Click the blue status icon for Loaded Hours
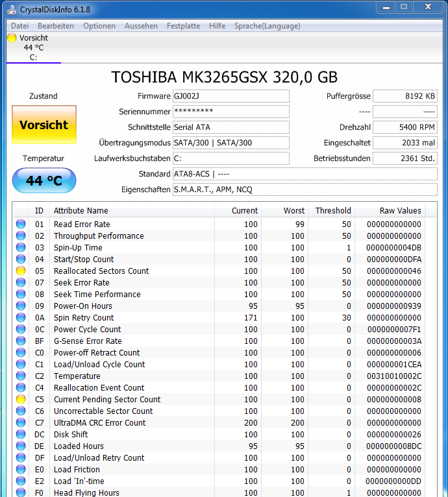Image resolution: width=448 pixels, height=497 pixels. (21, 446)
